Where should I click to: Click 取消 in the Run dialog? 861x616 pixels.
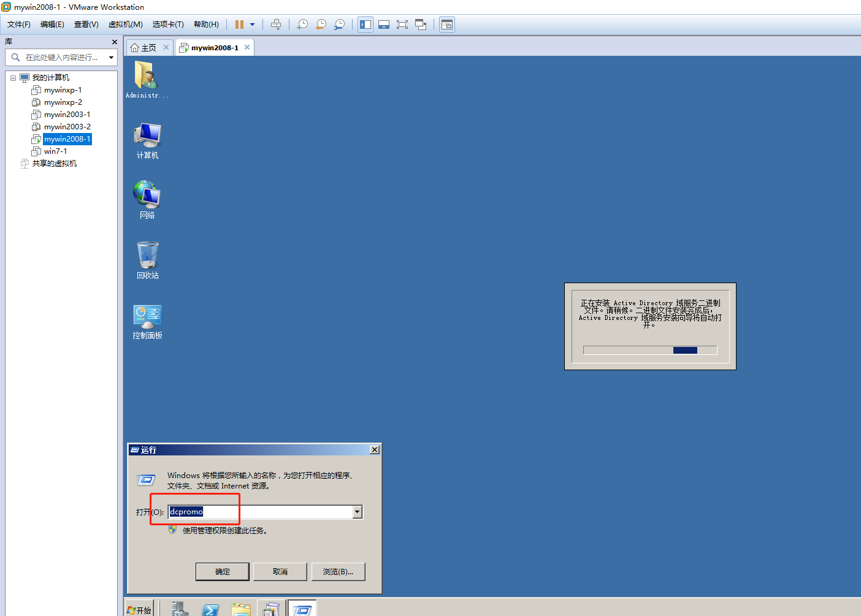coord(280,572)
